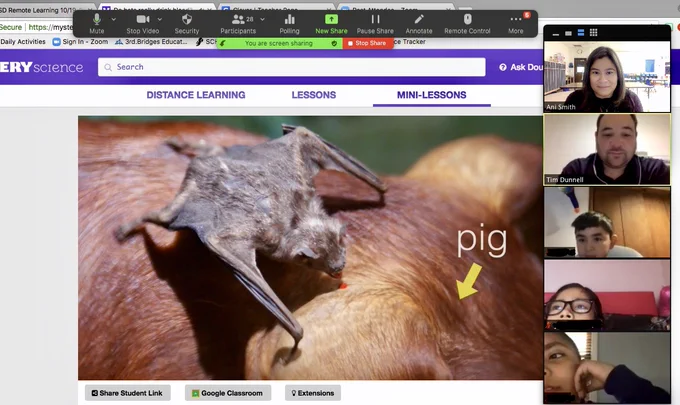Go to the Lessons tab
680x405 pixels.
314,95
